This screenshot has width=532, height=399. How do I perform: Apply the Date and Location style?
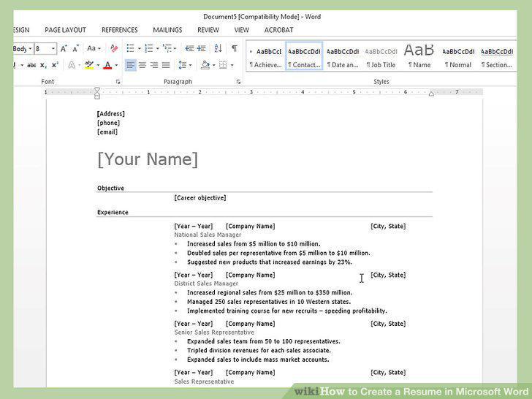pyautogui.click(x=343, y=56)
